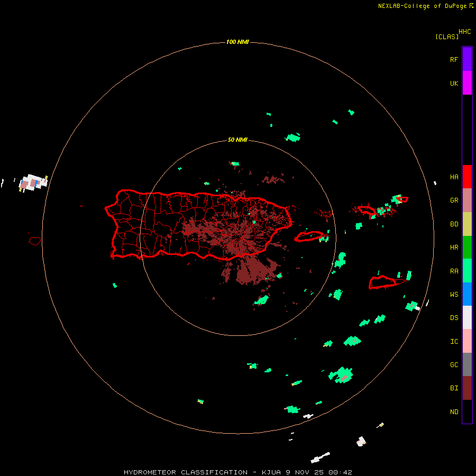Click the large green rain cell with pink core in the southeast
Image resolution: width=476 pixels, height=476 pixels.
[x=341, y=375]
